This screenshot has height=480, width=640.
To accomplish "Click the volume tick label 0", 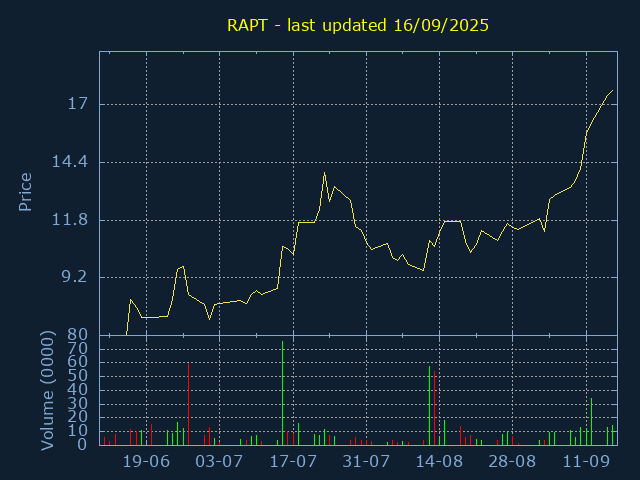I will pos(82,445).
